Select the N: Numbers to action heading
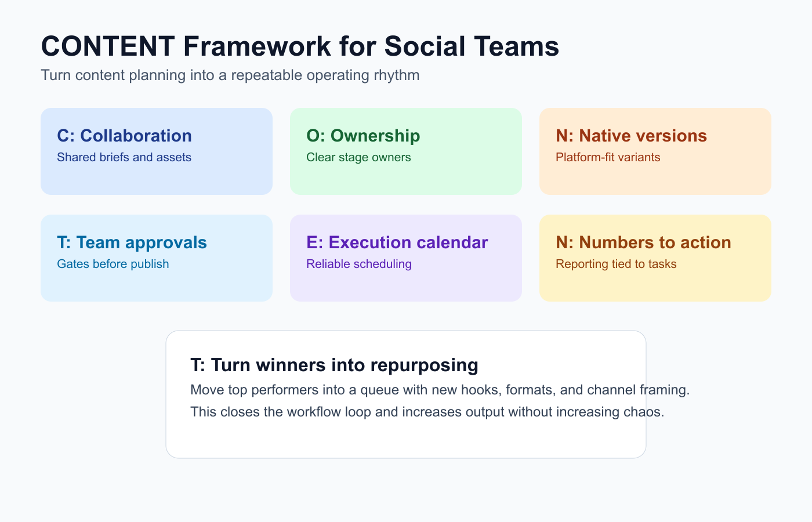The width and height of the screenshot is (812, 522). pyautogui.click(x=643, y=242)
